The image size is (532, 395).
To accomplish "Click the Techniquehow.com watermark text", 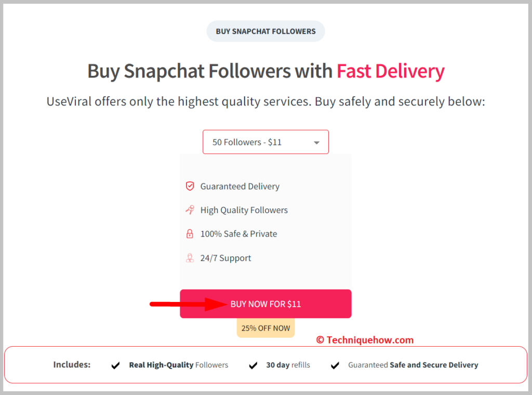I will 365,340.
